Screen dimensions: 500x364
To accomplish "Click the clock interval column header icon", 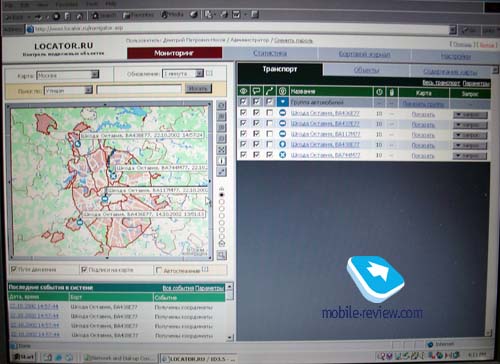I will click(x=379, y=92).
